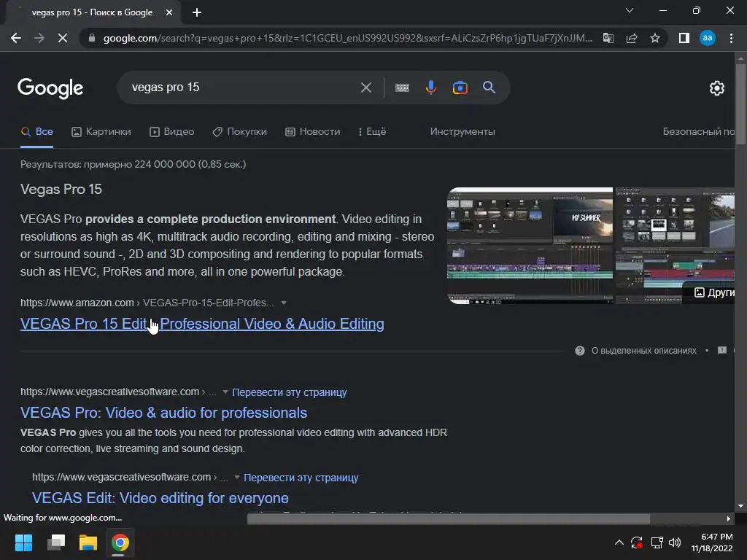The width and height of the screenshot is (747, 560).
Task: Switch to Картинки tab
Action: (101, 132)
